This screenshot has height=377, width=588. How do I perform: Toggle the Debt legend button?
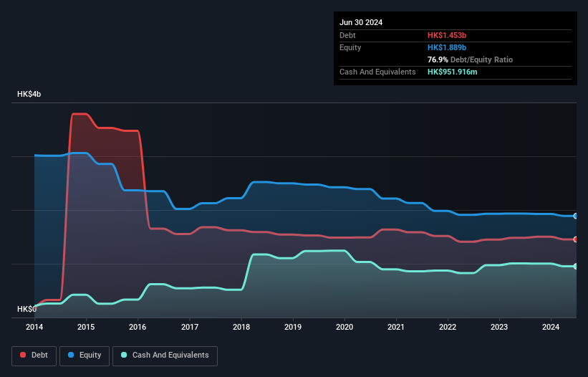pyautogui.click(x=34, y=355)
